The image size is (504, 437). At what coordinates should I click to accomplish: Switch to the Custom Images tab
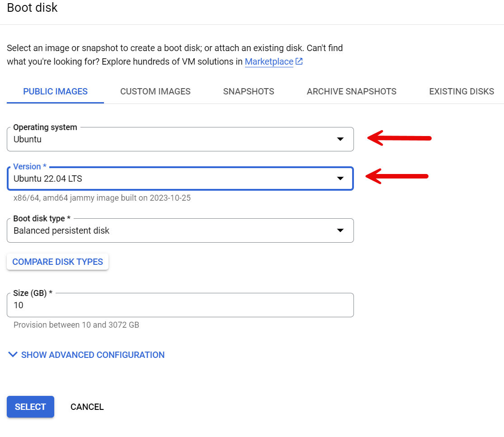pyautogui.click(x=155, y=92)
